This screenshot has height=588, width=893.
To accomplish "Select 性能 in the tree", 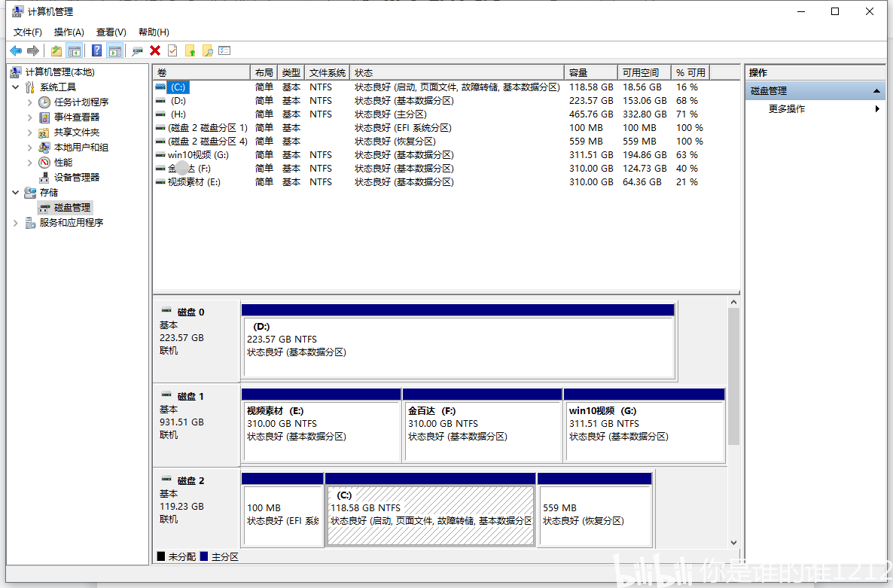I will [x=62, y=162].
